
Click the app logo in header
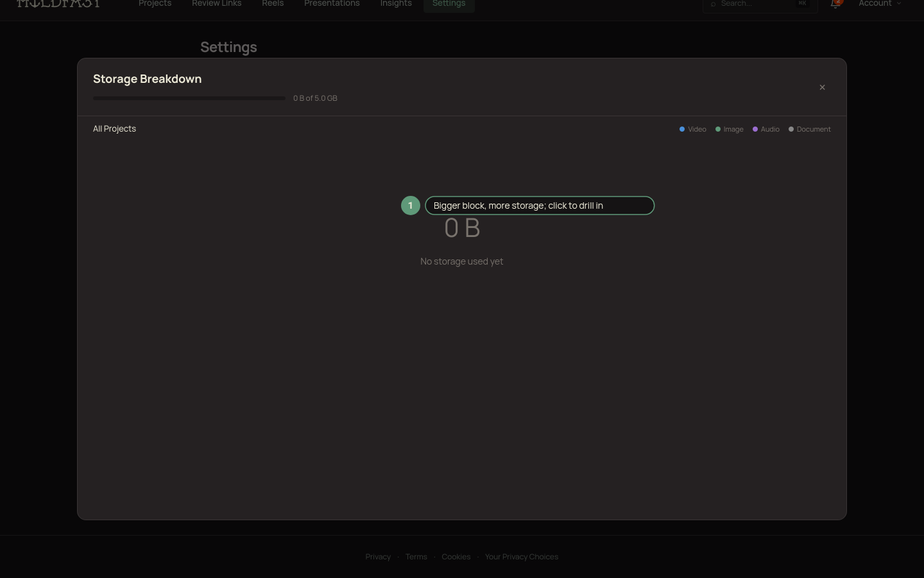coord(58,4)
